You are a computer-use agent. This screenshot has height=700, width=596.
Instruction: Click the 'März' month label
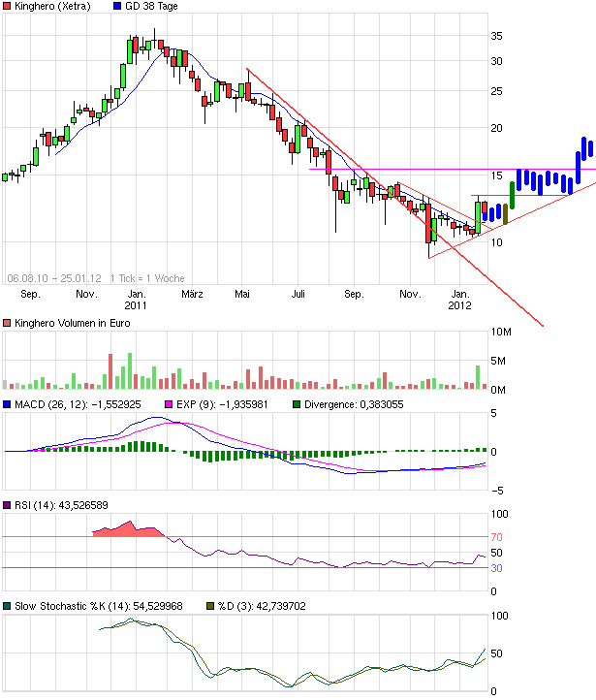click(192, 294)
